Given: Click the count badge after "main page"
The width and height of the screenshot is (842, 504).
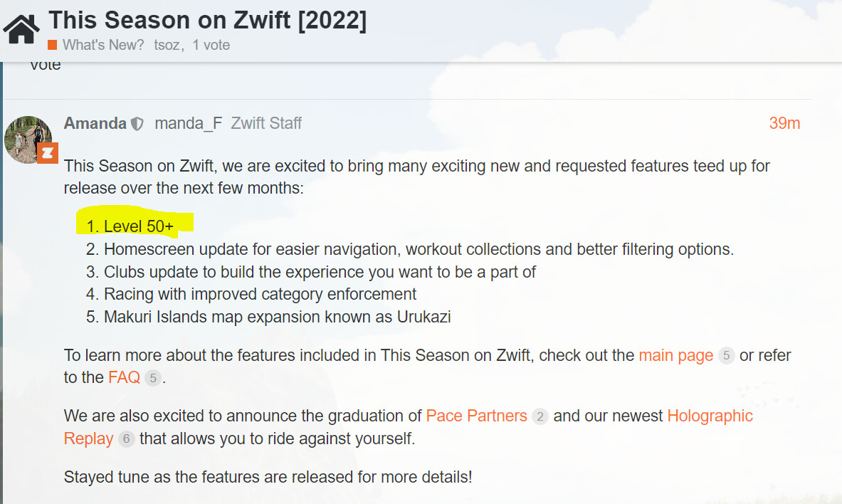Looking at the screenshot, I should [726, 355].
